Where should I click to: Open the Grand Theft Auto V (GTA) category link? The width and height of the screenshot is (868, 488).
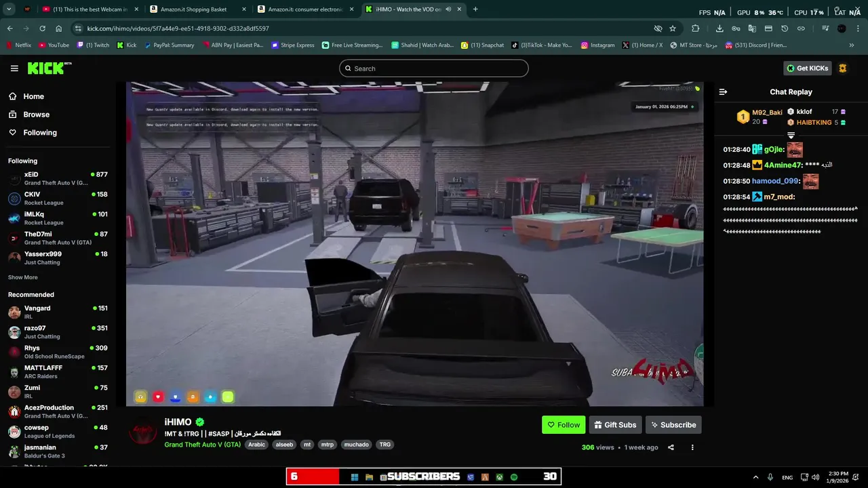202,445
